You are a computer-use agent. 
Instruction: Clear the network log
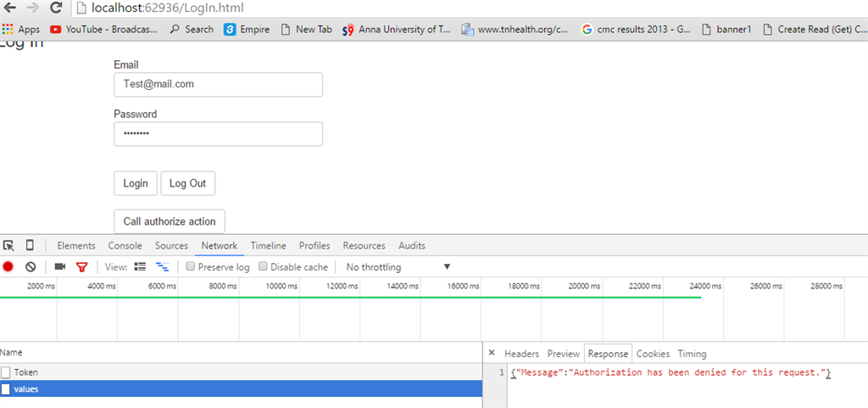click(31, 267)
